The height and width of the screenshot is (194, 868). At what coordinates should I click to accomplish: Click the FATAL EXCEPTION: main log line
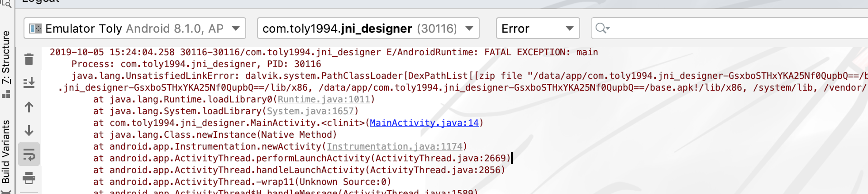pyautogui.click(x=324, y=52)
